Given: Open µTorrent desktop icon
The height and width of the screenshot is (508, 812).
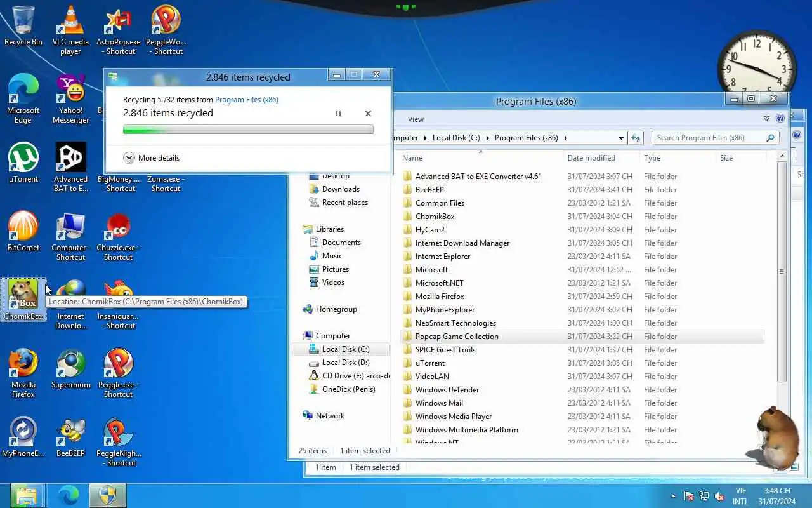Looking at the screenshot, I should pyautogui.click(x=23, y=163).
